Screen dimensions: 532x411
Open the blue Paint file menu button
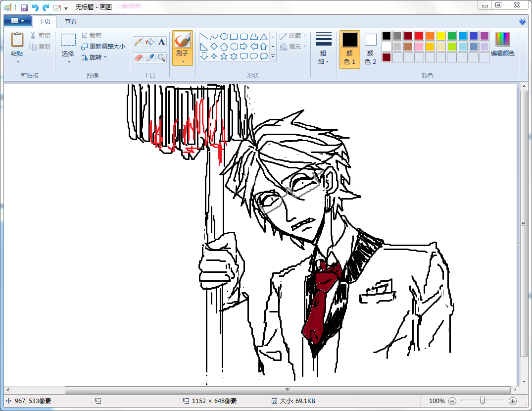click(x=17, y=21)
